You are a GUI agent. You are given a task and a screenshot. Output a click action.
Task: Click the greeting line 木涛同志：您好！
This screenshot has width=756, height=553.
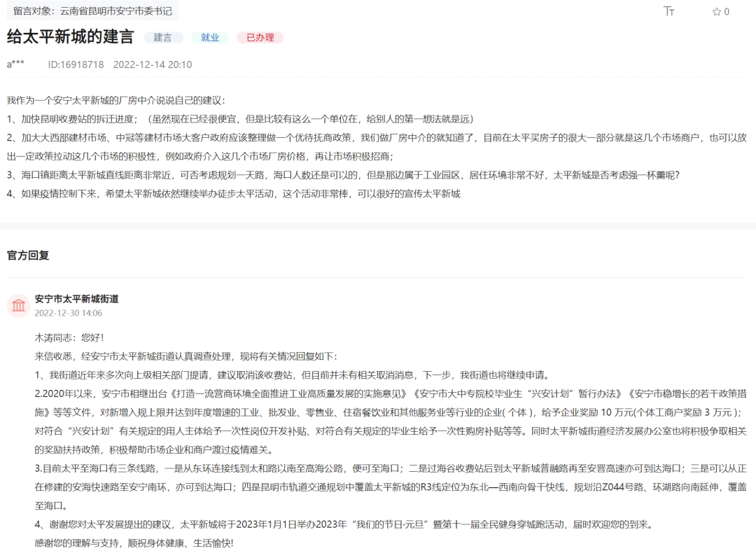click(69, 337)
